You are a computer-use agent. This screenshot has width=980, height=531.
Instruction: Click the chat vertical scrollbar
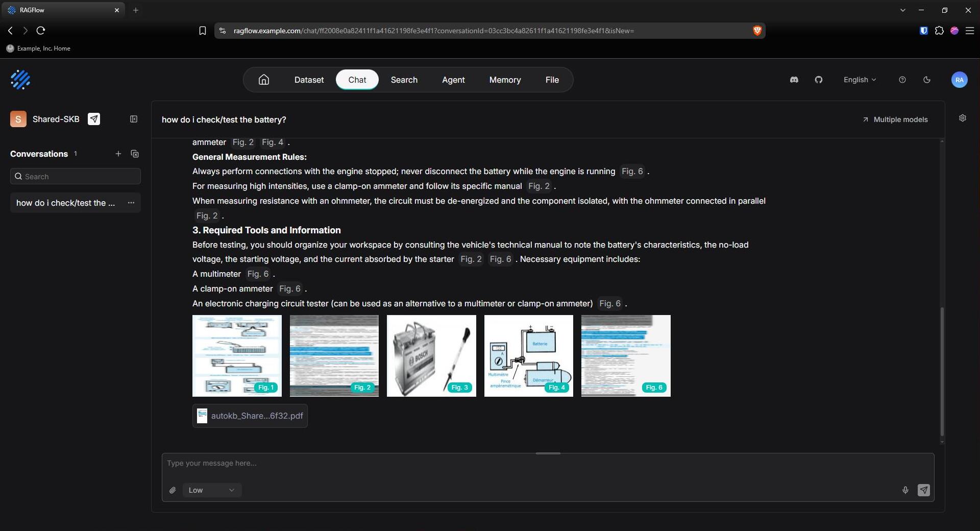942,372
